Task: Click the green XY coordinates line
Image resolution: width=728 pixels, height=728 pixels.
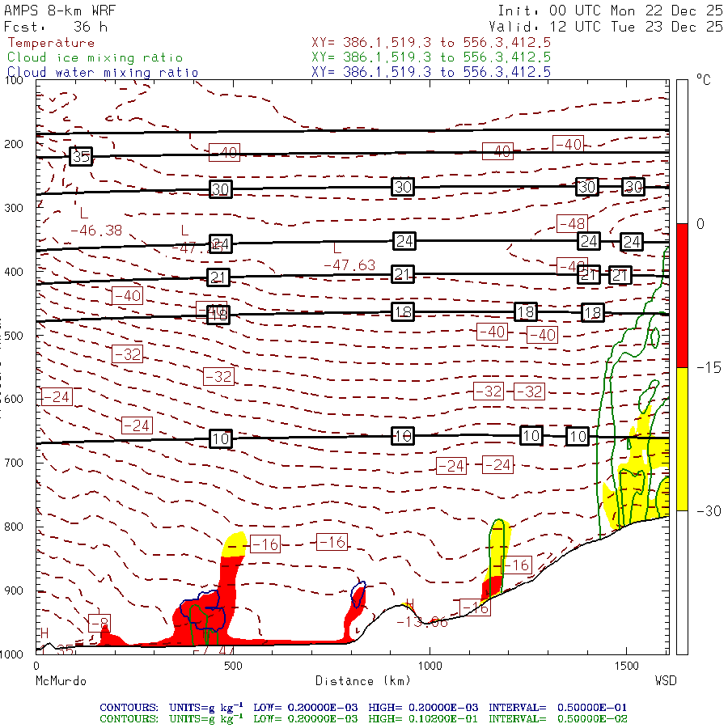Action: tap(431, 57)
